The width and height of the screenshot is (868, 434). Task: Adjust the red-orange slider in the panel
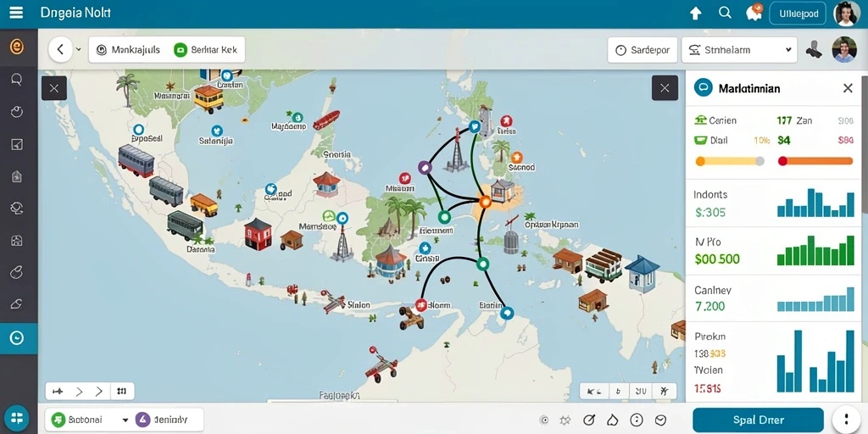pyautogui.click(x=815, y=161)
